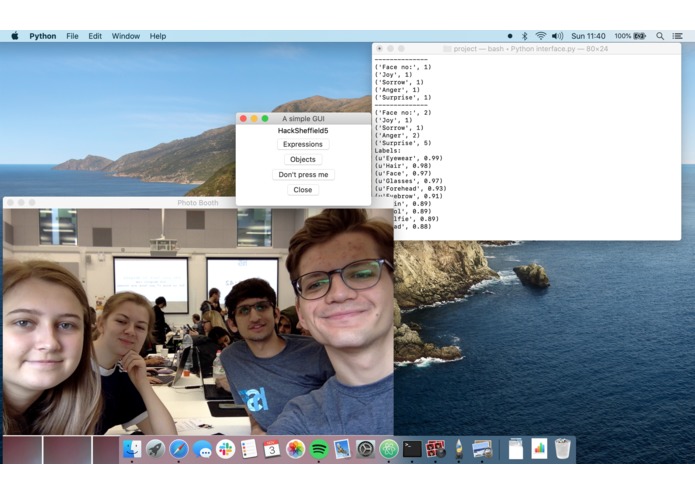Close the simple GUI with the red button
695x494 pixels.
click(243, 119)
